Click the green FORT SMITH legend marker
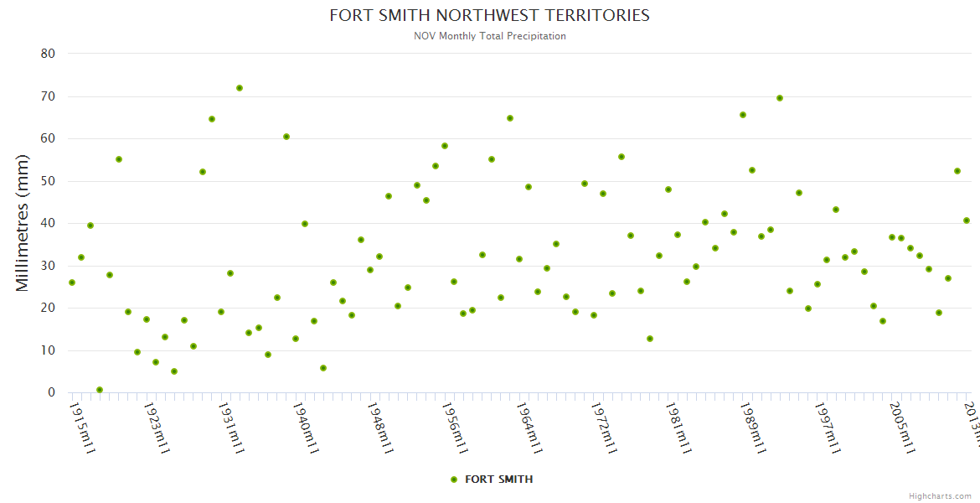The height and width of the screenshot is (503, 980). (x=454, y=480)
